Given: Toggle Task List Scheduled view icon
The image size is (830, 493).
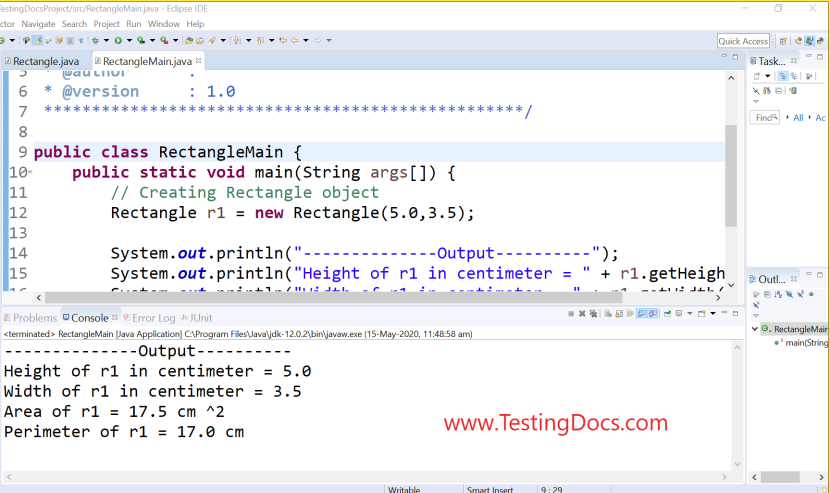Looking at the screenshot, I should tap(794, 76).
